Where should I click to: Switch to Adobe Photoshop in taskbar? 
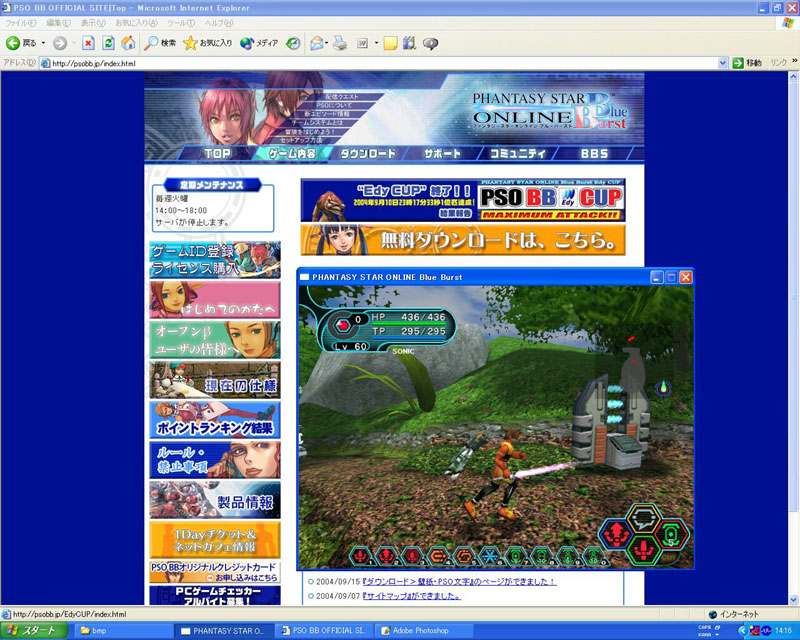(x=420, y=631)
